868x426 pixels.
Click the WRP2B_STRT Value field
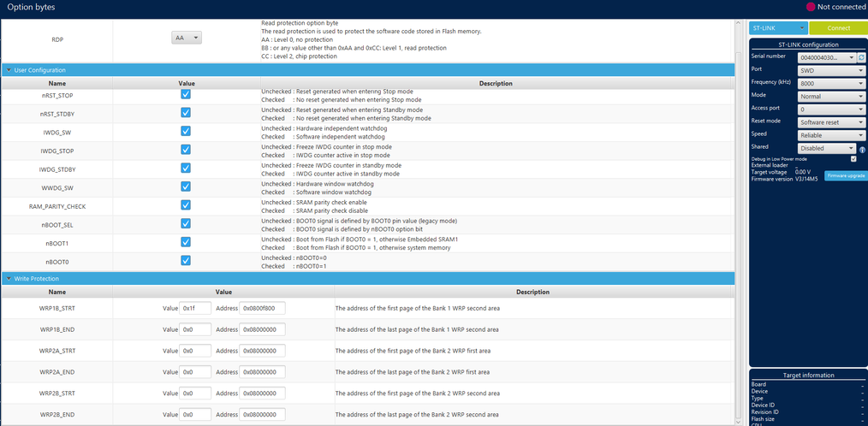(195, 393)
